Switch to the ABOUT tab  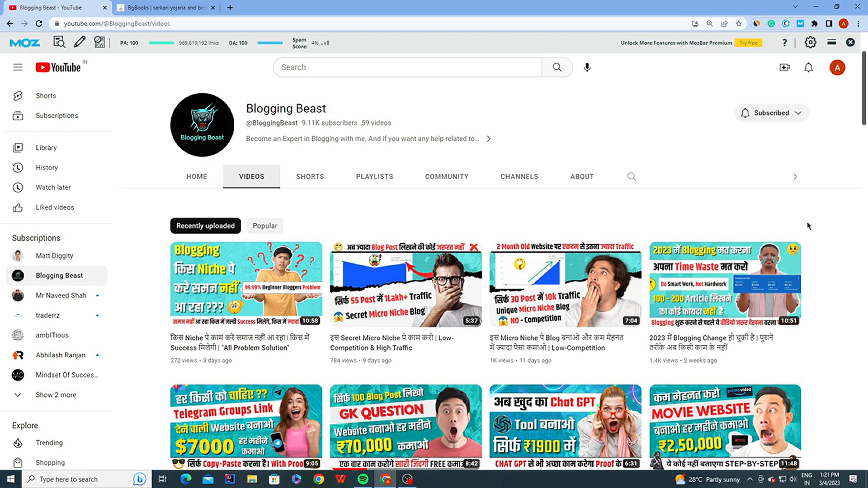[582, 177]
